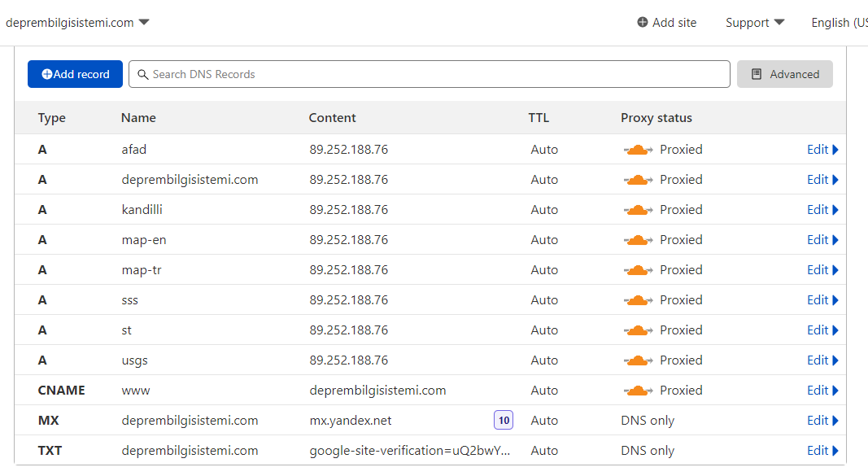The height and width of the screenshot is (476, 868).
Task: Click the MX priority 10 badge
Action: (x=504, y=420)
